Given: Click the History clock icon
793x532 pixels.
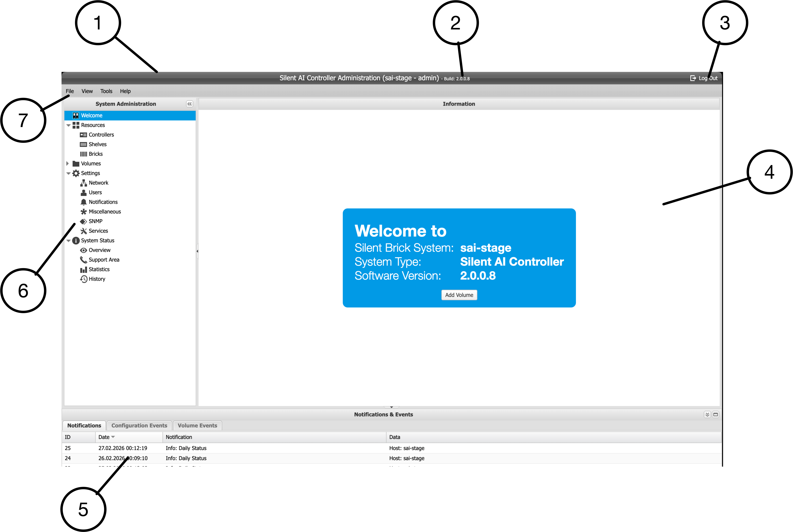Looking at the screenshot, I should [83, 279].
